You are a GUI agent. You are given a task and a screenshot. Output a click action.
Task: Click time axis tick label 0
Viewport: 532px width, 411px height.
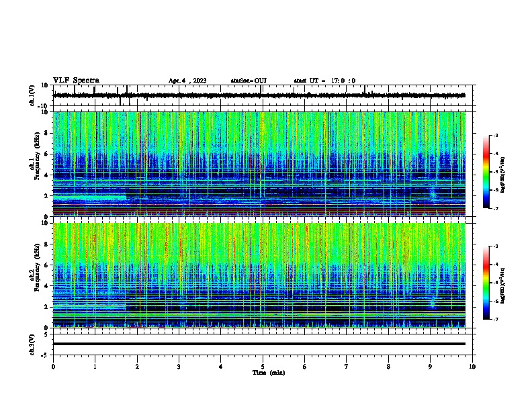pos(53,367)
